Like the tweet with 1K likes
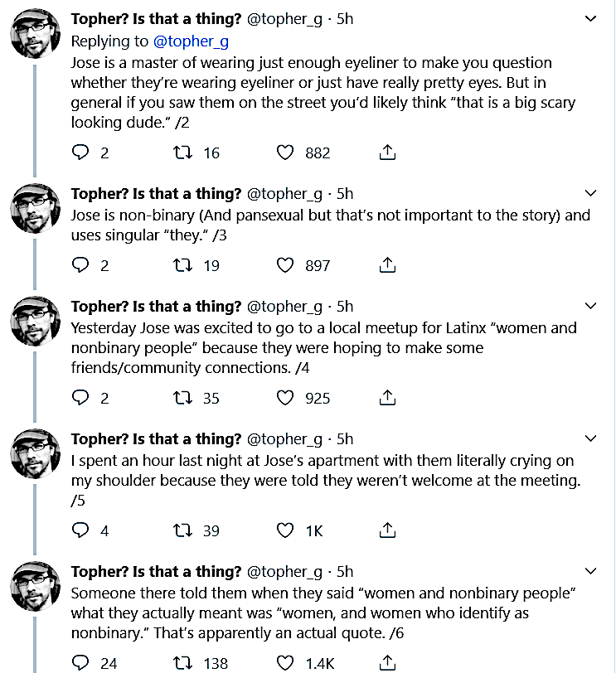 click(x=285, y=530)
